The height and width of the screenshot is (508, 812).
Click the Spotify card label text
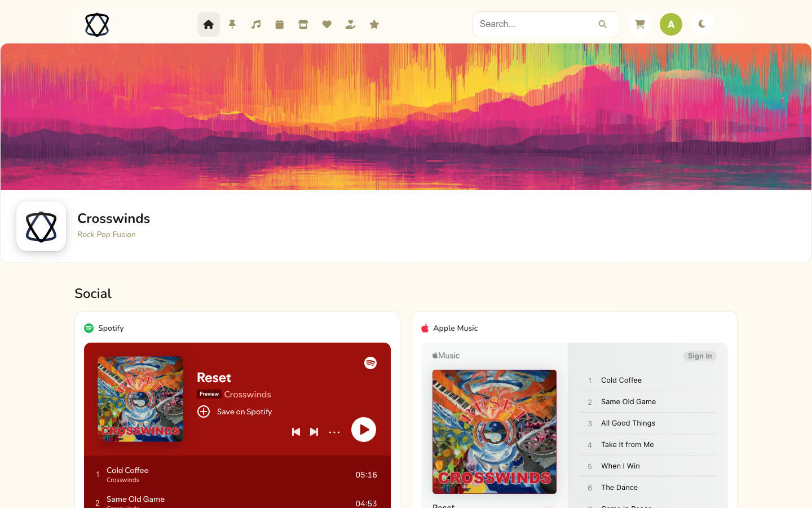tap(111, 328)
